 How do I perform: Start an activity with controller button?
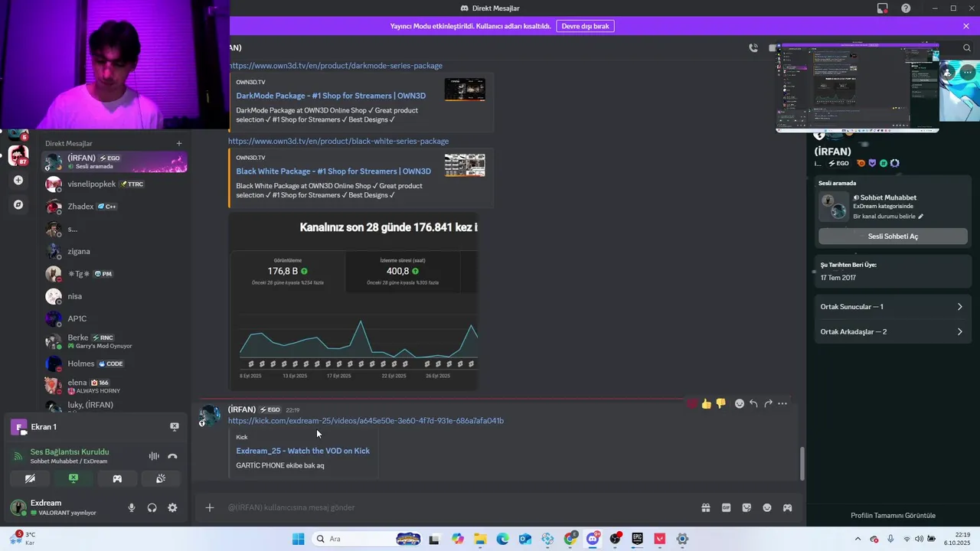tap(117, 478)
